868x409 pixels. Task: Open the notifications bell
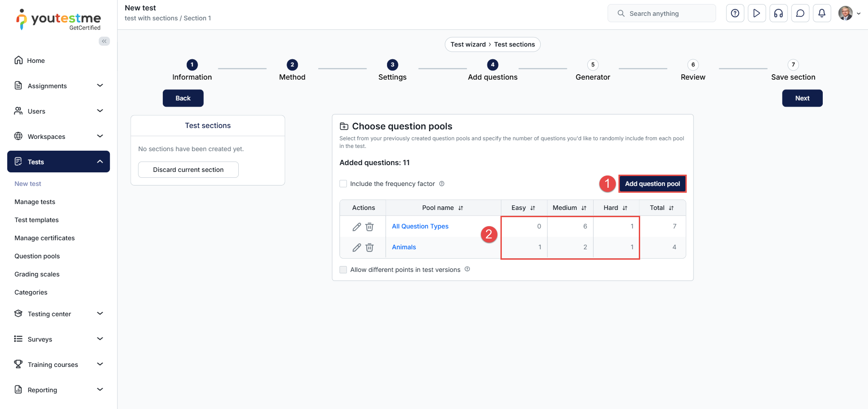tap(821, 14)
